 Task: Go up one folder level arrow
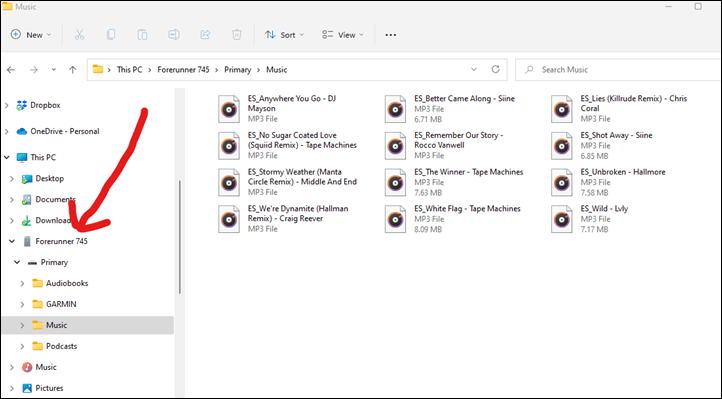coord(72,70)
